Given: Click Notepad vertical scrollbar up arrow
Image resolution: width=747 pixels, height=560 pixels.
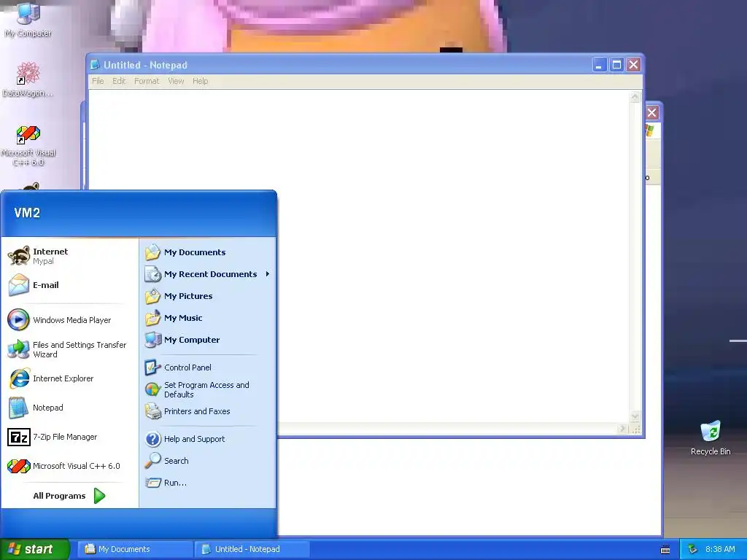Looking at the screenshot, I should [x=635, y=97].
